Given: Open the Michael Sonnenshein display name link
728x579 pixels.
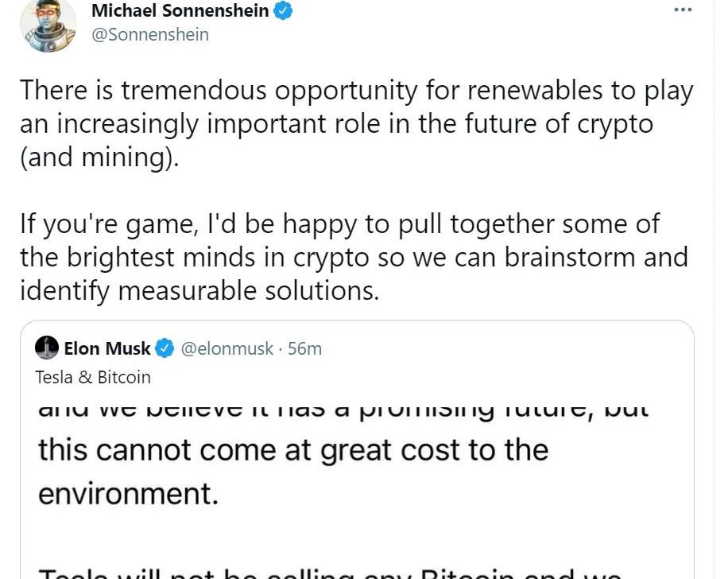Looking at the screenshot, I should point(180,11).
